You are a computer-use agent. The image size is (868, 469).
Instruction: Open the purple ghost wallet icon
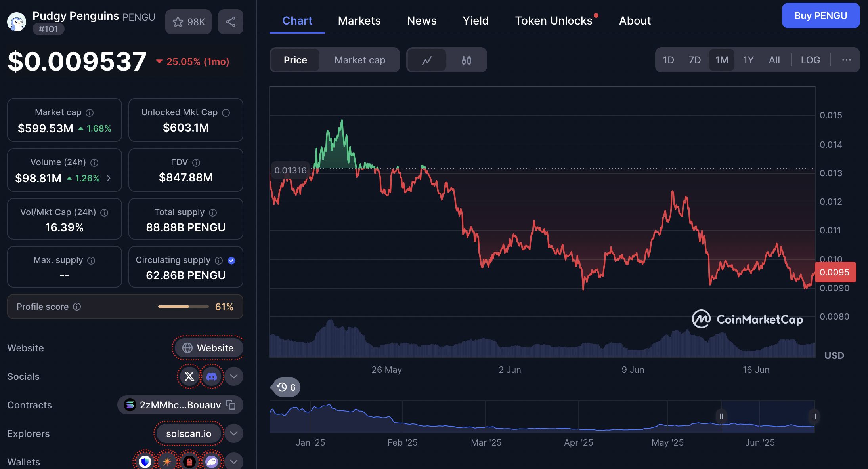212,461
